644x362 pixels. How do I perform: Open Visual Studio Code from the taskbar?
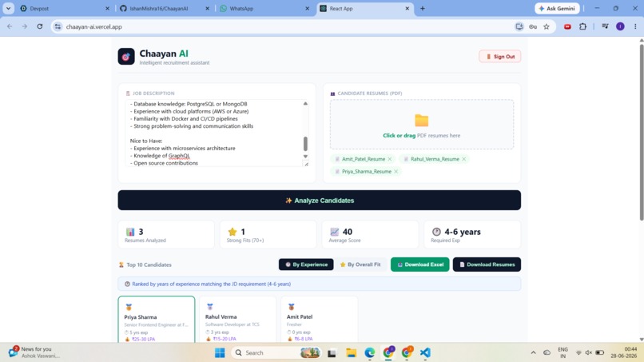425,352
